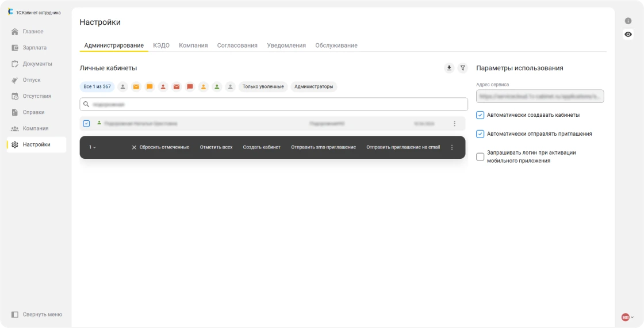Click the red chat bubble filter chip
Screen dimensions: 644x328
pyautogui.click(x=190, y=87)
